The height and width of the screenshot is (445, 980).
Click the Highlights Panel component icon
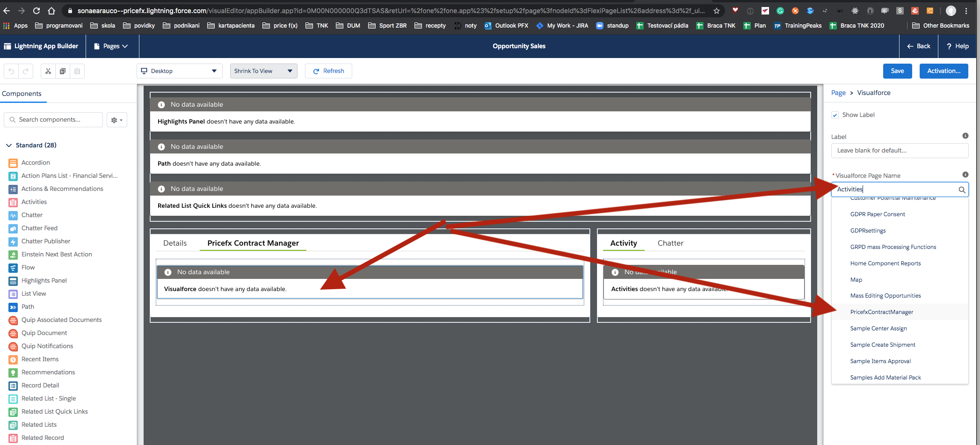[13, 281]
